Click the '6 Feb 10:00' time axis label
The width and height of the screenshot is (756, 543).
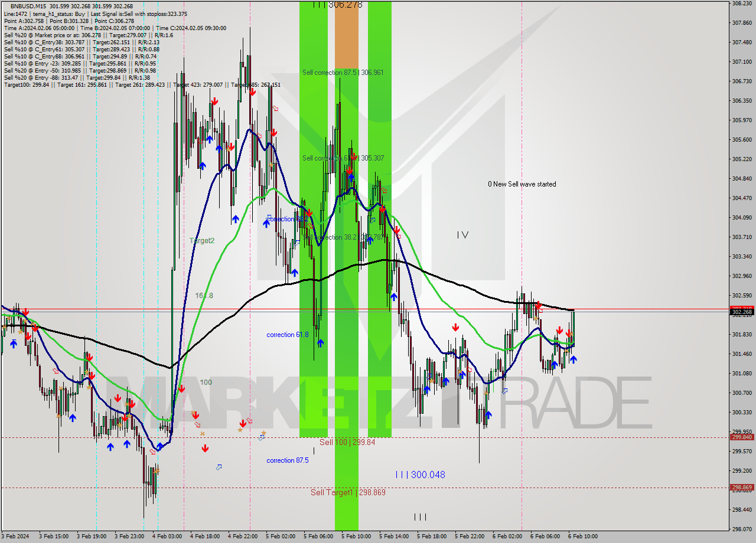coord(583,537)
